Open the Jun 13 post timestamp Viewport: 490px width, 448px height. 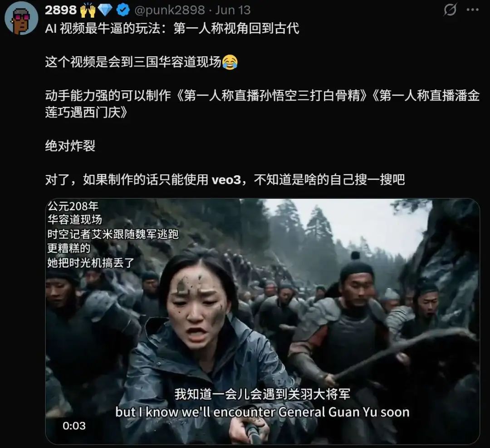click(x=233, y=10)
